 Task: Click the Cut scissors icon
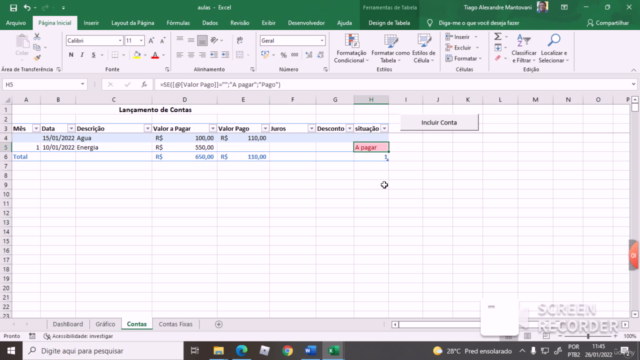tap(37, 37)
